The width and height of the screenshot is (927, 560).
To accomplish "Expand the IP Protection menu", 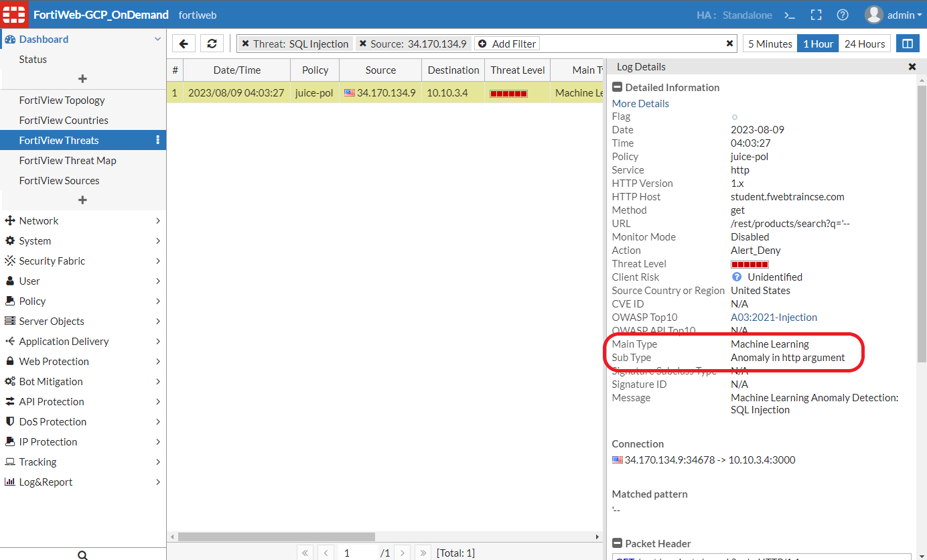I will pyautogui.click(x=83, y=441).
